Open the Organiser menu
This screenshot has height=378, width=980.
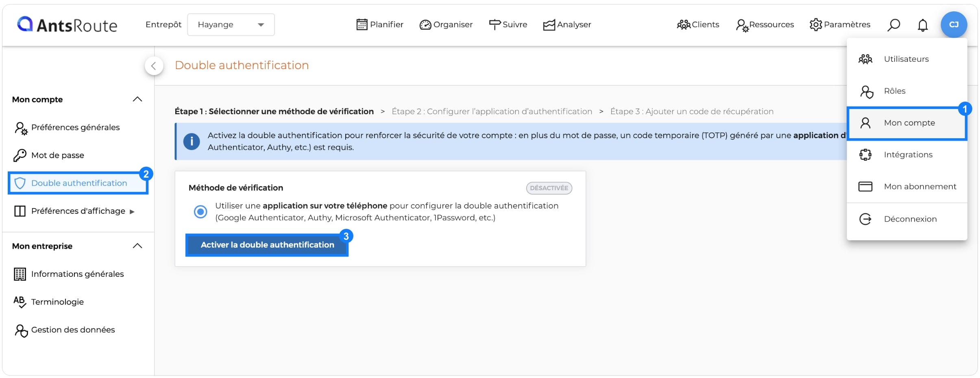(x=446, y=25)
